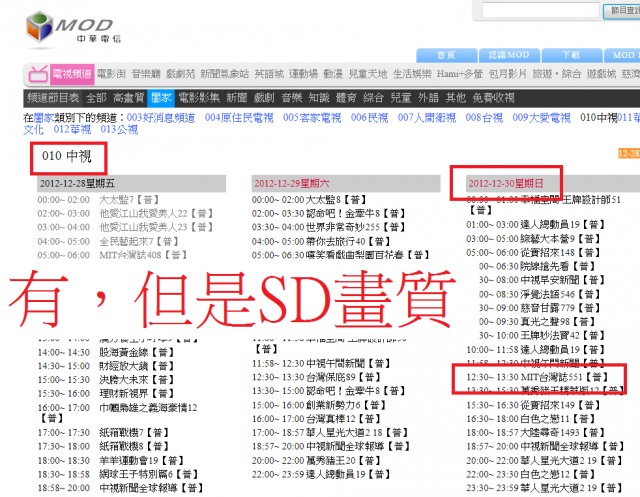
Task: Select the 包月影片 menu item
Action: (x=508, y=74)
